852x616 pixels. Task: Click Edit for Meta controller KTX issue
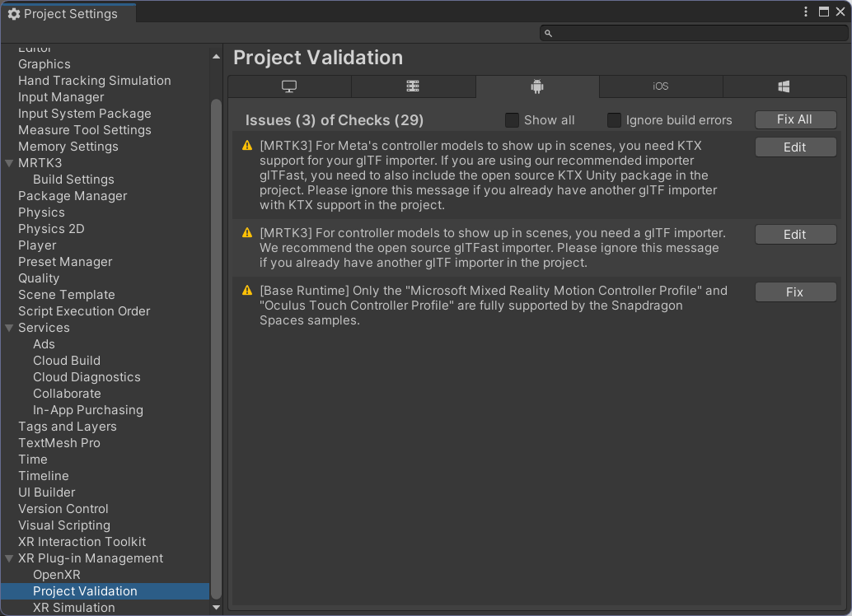(x=795, y=147)
